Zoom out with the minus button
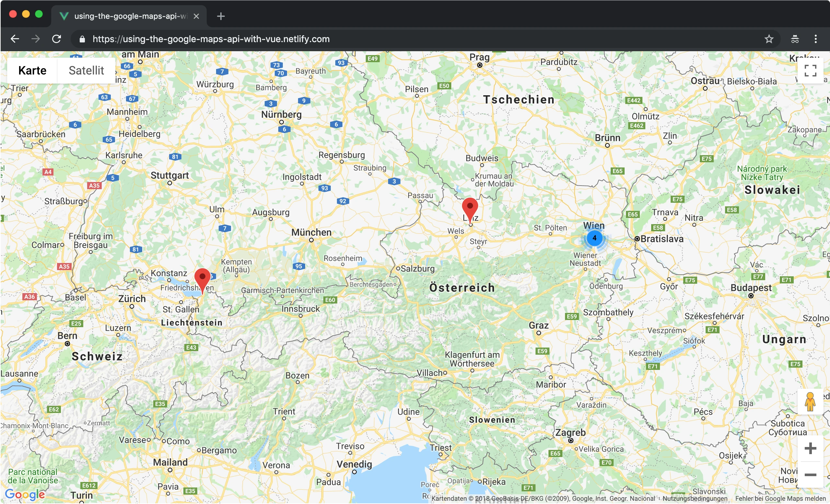Viewport: 830px width, 504px height. [810, 475]
